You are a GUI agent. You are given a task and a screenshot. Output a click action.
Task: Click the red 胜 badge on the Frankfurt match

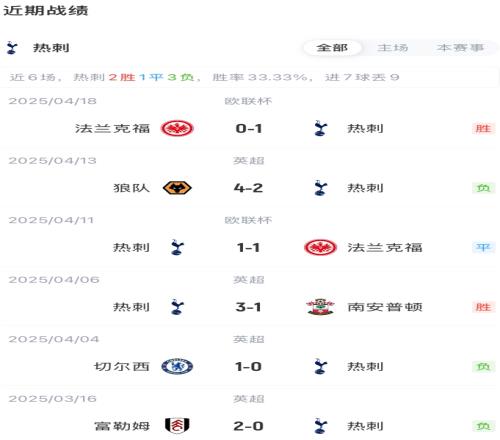(x=483, y=128)
